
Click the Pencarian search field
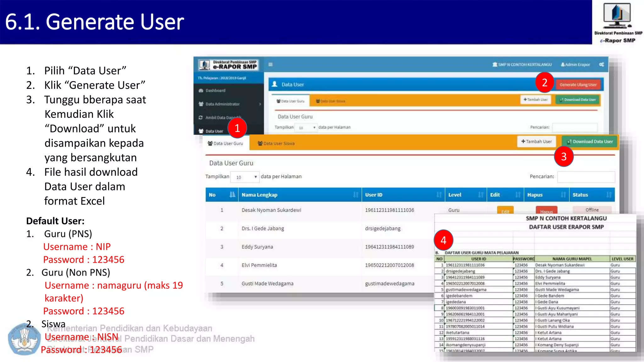(x=586, y=177)
